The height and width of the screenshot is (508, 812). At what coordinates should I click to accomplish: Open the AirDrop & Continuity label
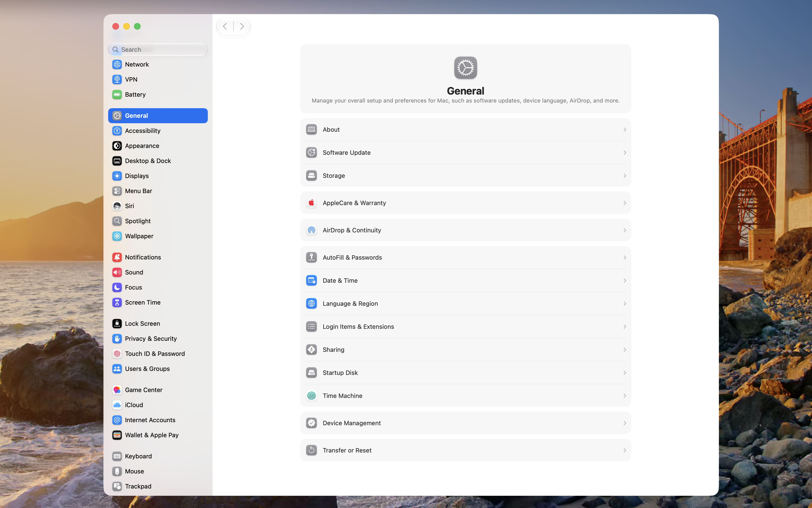[x=352, y=230]
